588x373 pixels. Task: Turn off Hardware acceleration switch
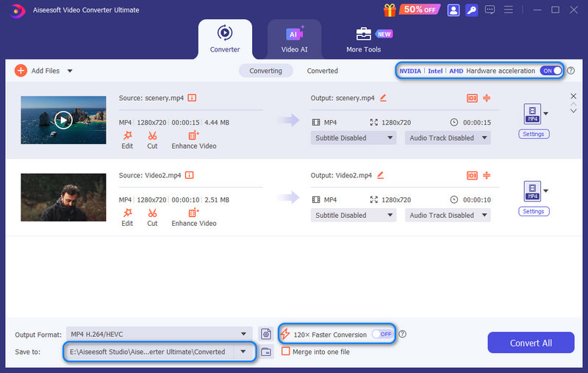[551, 71]
